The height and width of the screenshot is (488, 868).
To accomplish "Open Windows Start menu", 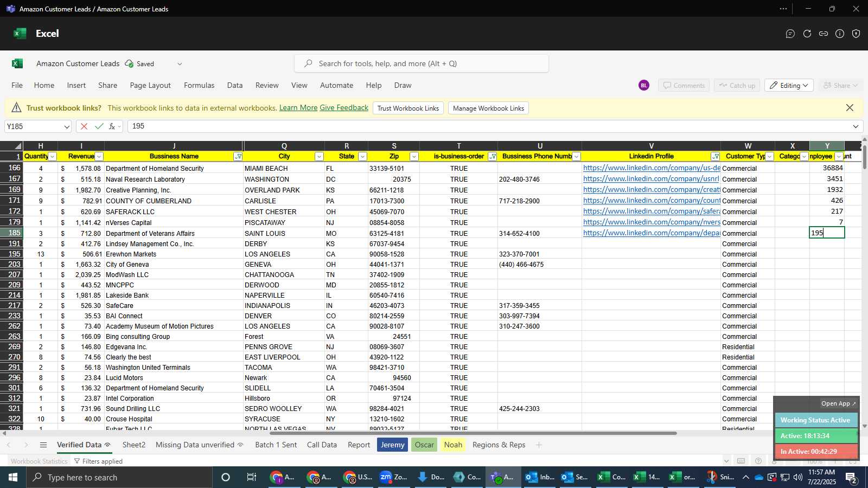I will [13, 477].
